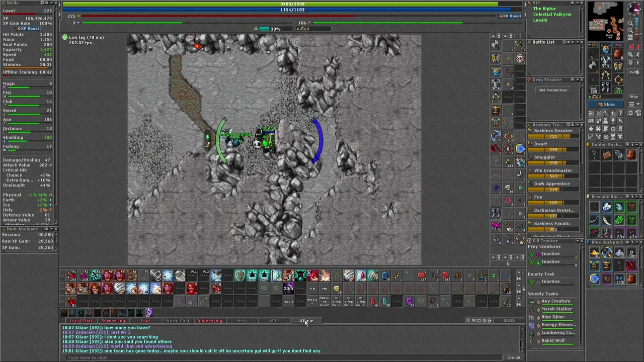Click the chat console vertical scrollbar
This screenshot has width=644, height=362.
pyautogui.click(x=521, y=339)
